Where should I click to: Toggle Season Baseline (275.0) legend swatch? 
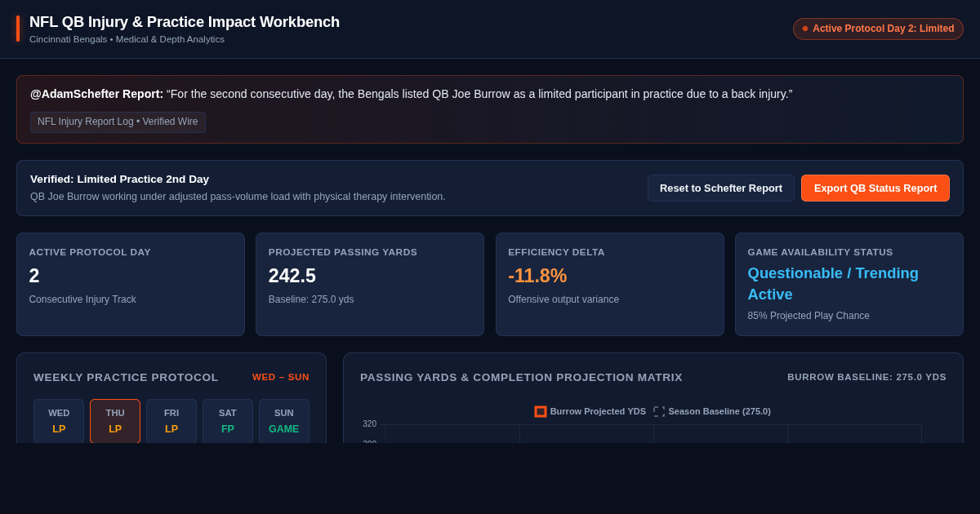coord(659,411)
